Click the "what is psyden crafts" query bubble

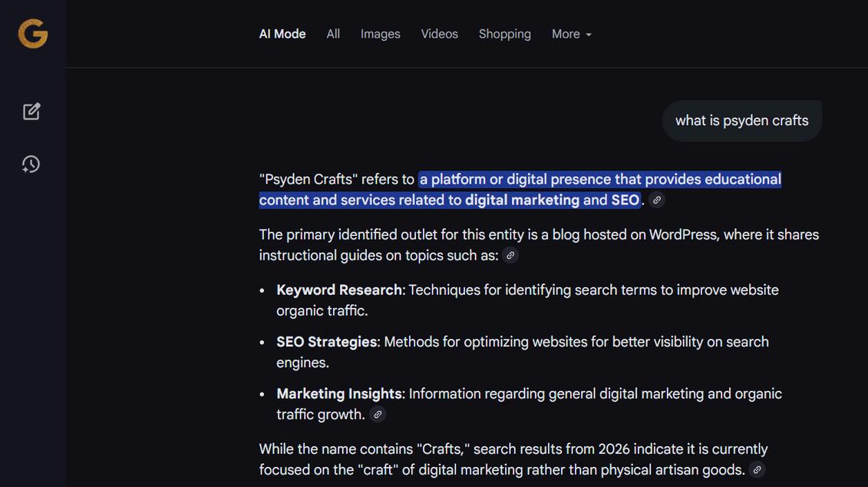tap(742, 121)
